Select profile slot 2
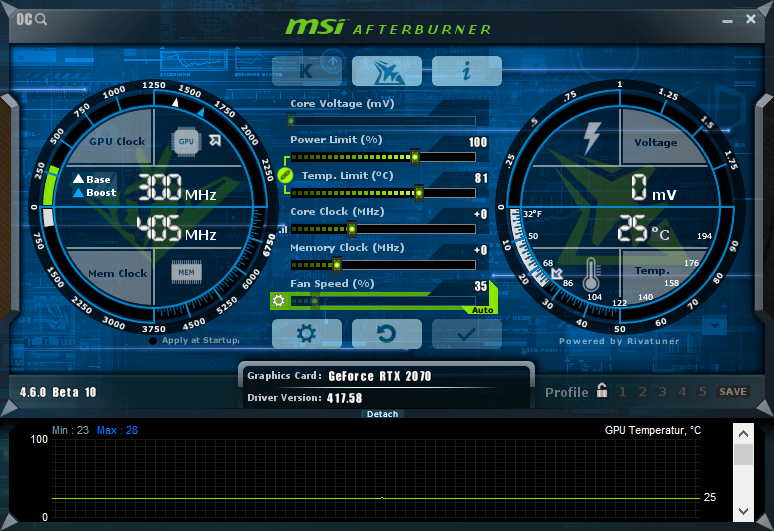The height and width of the screenshot is (531, 774). [642, 392]
